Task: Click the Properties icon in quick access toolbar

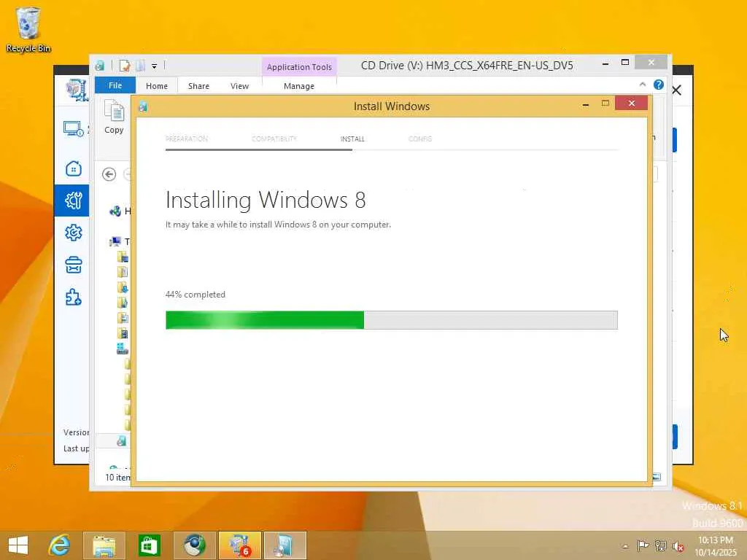Action: (125, 66)
